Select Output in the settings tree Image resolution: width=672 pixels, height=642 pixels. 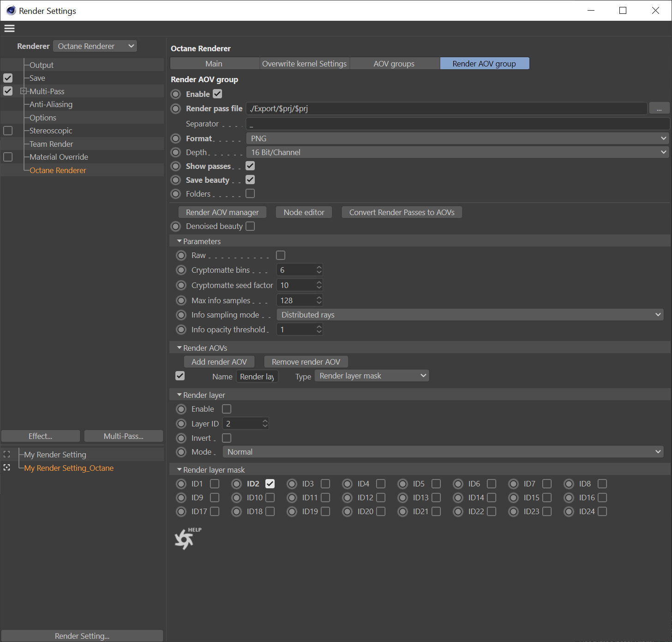pyautogui.click(x=42, y=65)
